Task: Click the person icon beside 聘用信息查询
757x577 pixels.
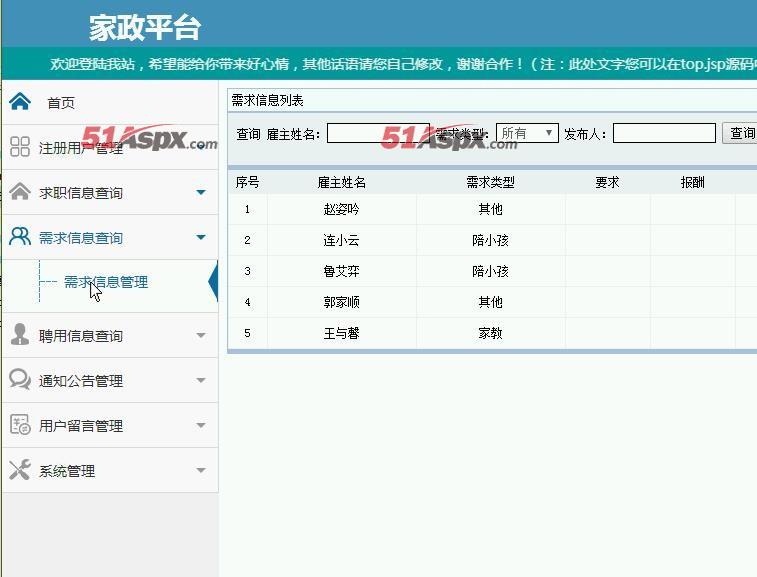Action: [20, 334]
